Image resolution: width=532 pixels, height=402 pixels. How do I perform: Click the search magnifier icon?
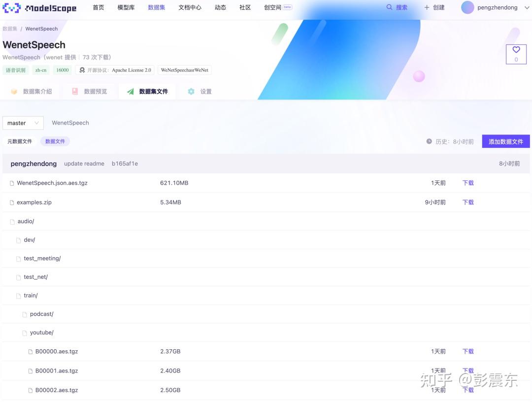[389, 7]
